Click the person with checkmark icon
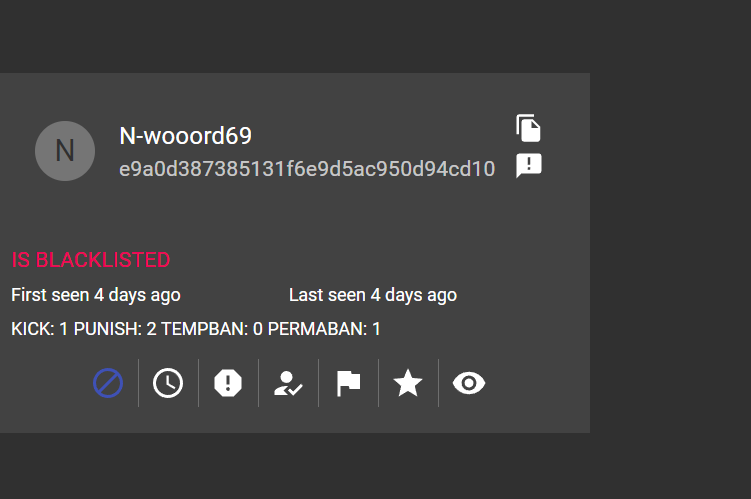 (x=288, y=383)
